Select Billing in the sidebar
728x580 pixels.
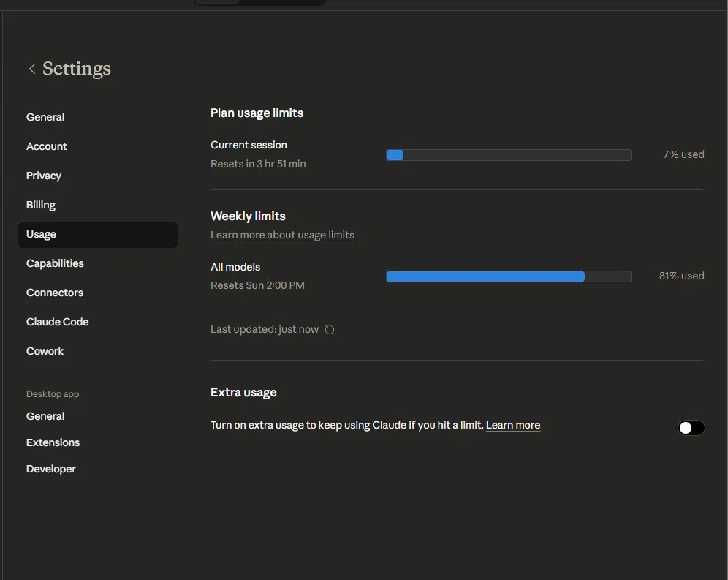click(41, 205)
